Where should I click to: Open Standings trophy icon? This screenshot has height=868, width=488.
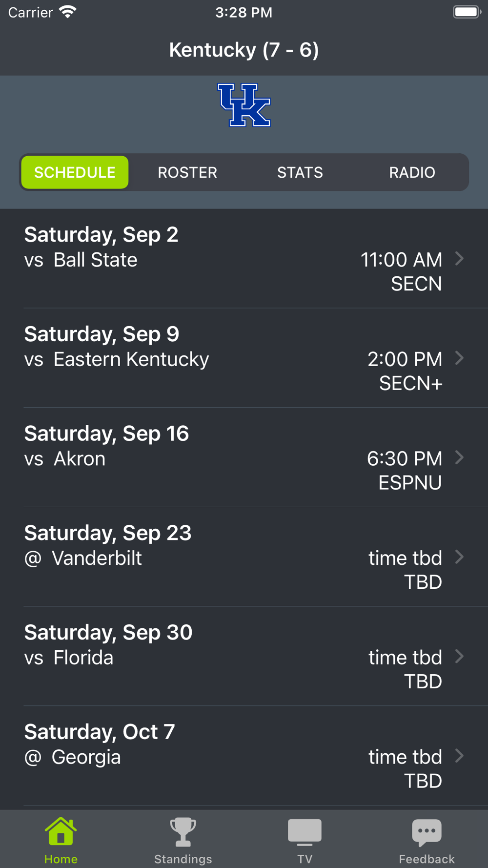183,831
